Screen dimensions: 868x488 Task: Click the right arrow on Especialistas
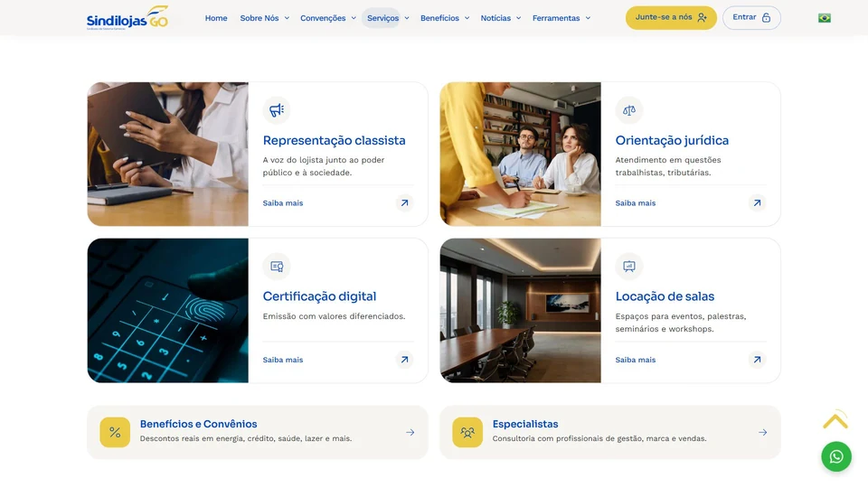pyautogui.click(x=763, y=432)
